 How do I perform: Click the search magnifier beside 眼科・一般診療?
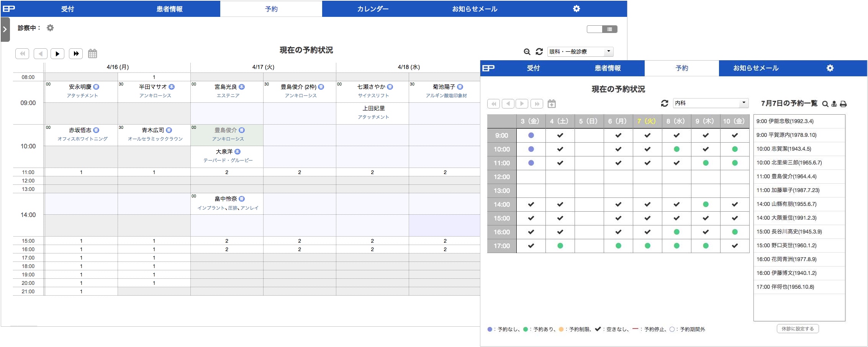(527, 52)
